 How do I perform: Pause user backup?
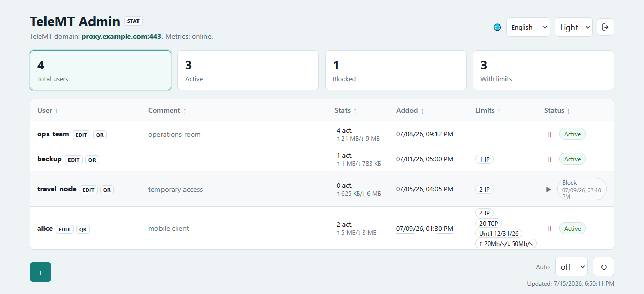pos(550,159)
